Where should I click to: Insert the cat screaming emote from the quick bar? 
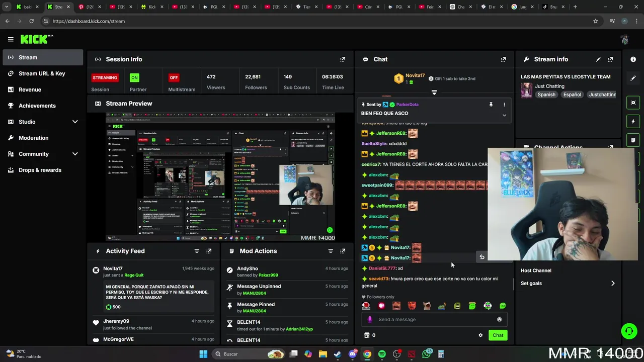[x=427, y=306]
